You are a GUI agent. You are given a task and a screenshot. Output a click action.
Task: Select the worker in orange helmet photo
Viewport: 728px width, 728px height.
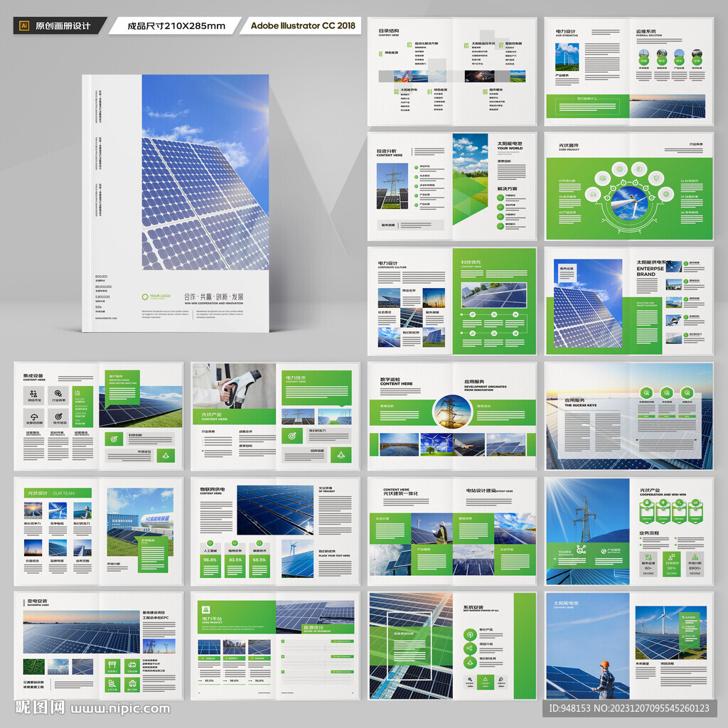coord(587,646)
